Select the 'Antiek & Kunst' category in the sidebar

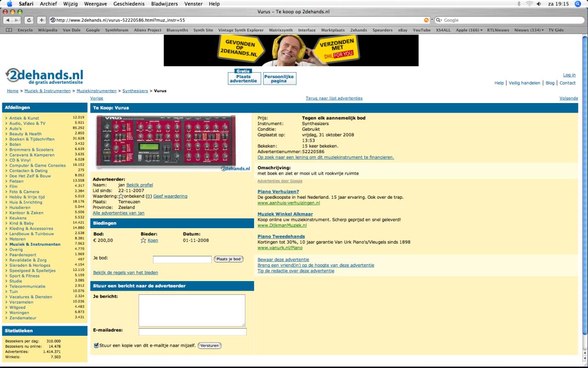pyautogui.click(x=24, y=118)
